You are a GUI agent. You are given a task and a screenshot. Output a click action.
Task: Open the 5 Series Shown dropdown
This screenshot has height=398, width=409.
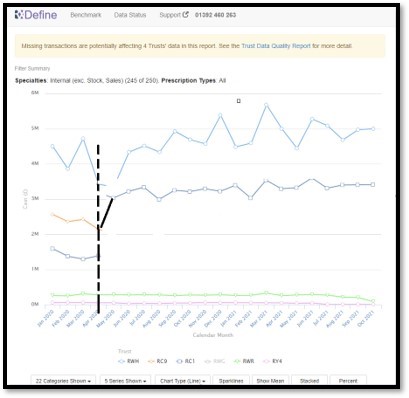coord(125,381)
